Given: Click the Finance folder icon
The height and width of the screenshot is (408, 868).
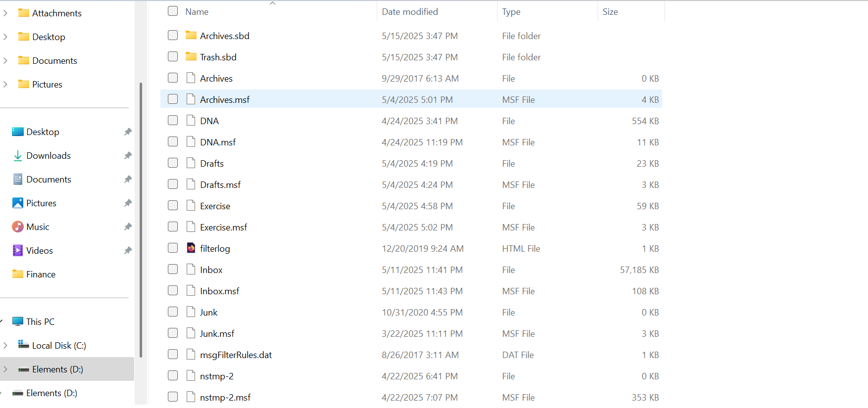Looking at the screenshot, I should point(18,274).
